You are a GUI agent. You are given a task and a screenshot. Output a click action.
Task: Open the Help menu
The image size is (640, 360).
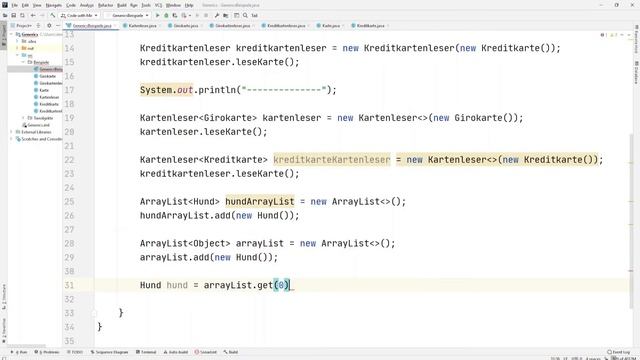tap(189, 5)
